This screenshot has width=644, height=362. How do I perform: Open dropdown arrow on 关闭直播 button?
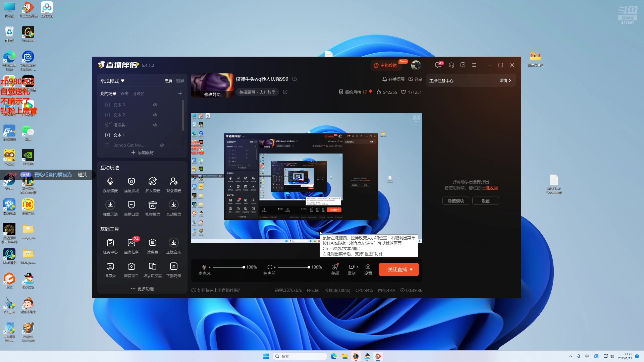pos(411,269)
